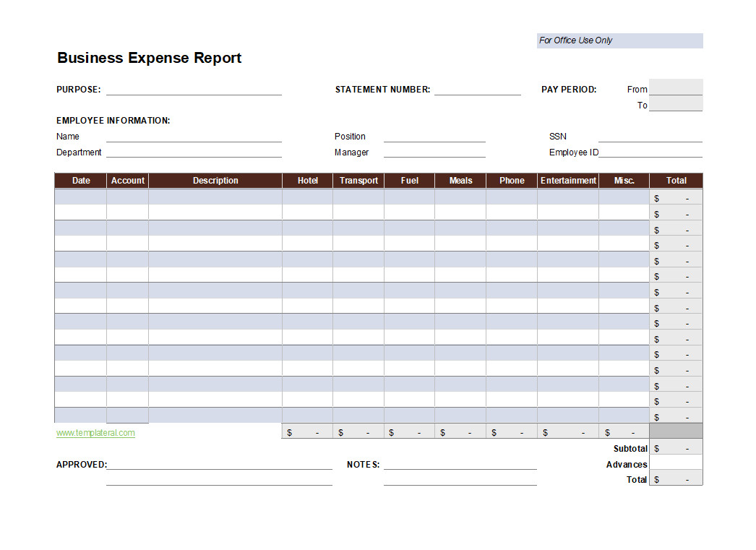Click the first row Date cell
This screenshot has width=756, height=550.
[81, 197]
